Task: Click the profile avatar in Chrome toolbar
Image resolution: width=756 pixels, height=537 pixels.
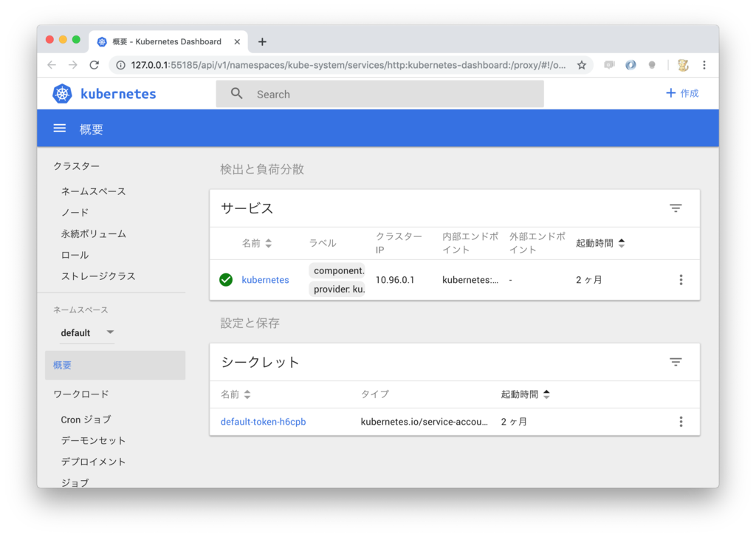Action: (x=683, y=65)
